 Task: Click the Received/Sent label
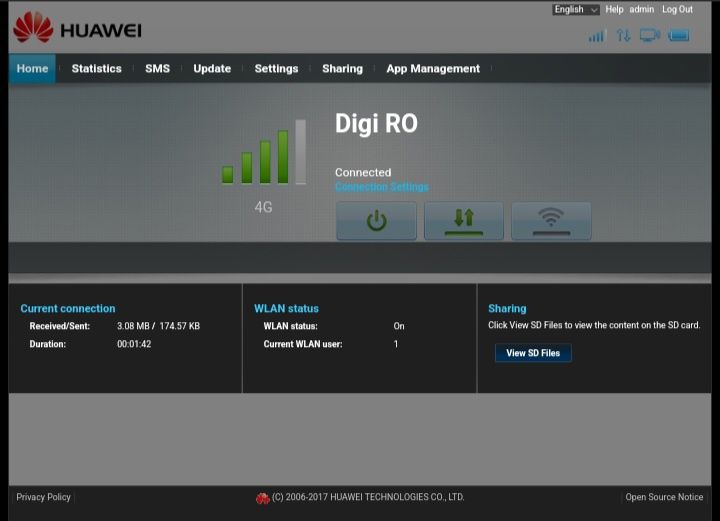click(x=60, y=326)
